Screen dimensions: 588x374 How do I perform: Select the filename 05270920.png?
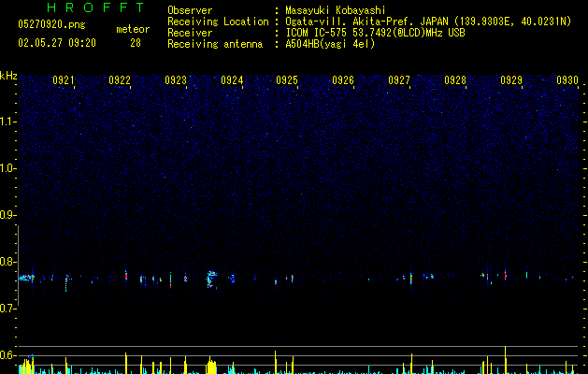click(x=51, y=25)
